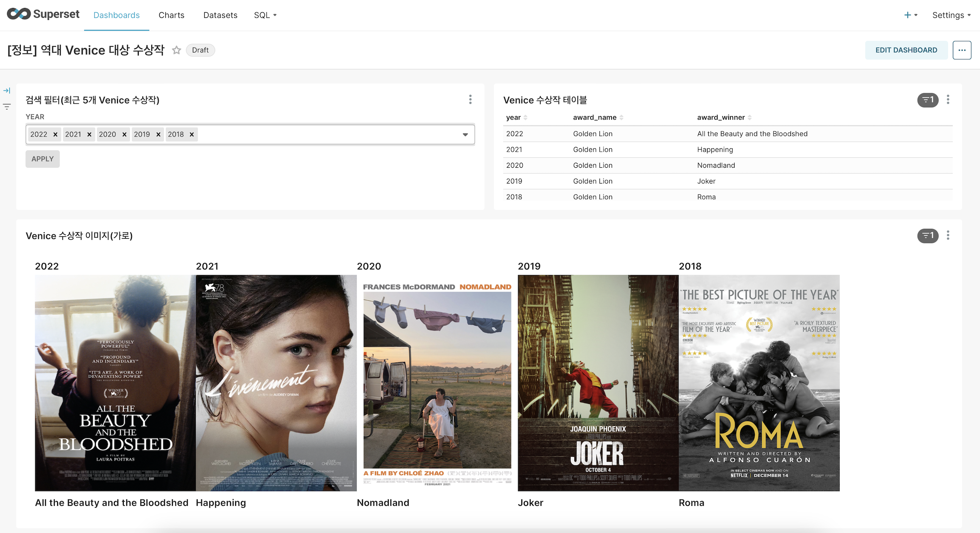Select table cell 'All the Beauty and the Bloodshed'

(x=752, y=134)
